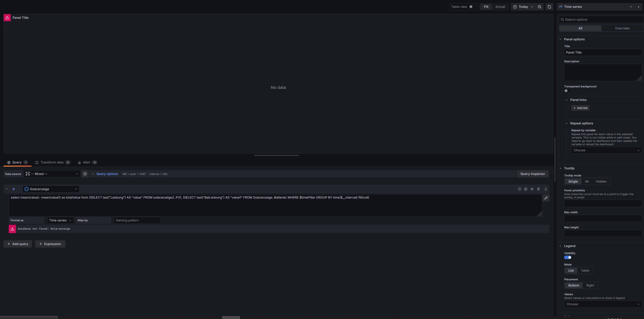Click the panel error warning icon
644x319 pixels.
coord(7,18)
